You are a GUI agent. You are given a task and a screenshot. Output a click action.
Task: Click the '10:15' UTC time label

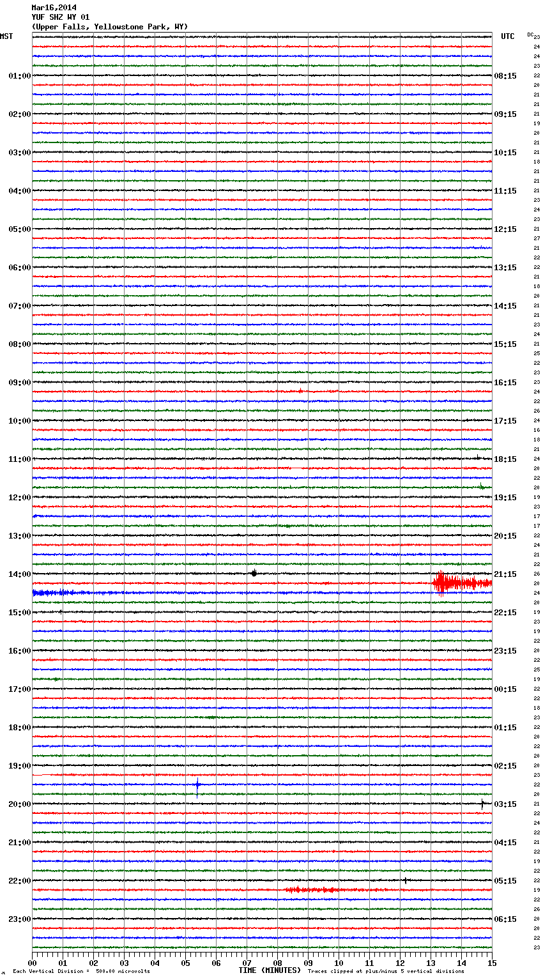pos(505,153)
